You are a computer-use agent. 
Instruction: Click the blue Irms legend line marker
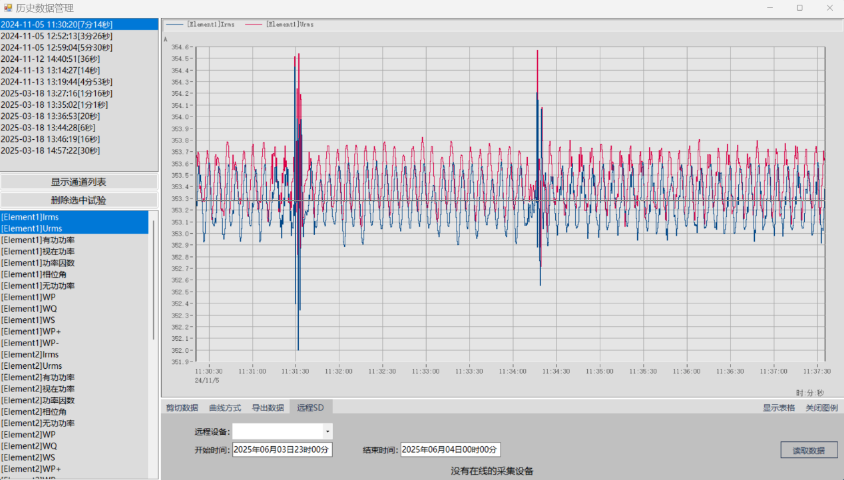175,23
